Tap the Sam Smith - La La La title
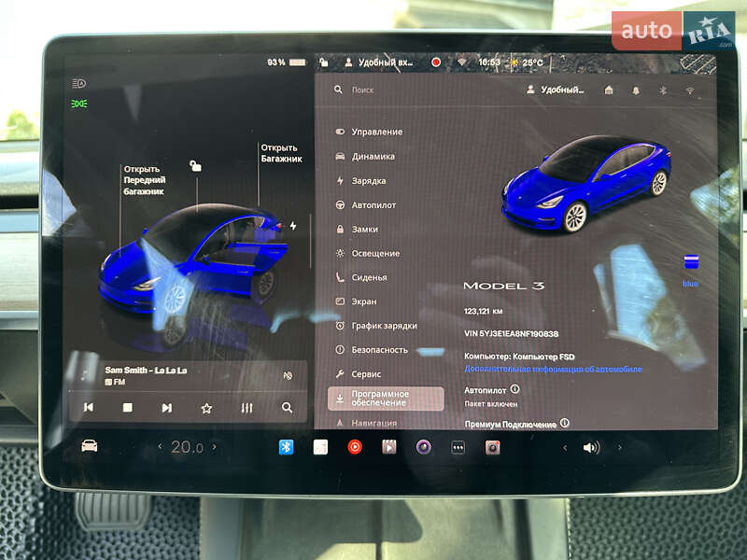This screenshot has width=747, height=560. click(x=146, y=370)
